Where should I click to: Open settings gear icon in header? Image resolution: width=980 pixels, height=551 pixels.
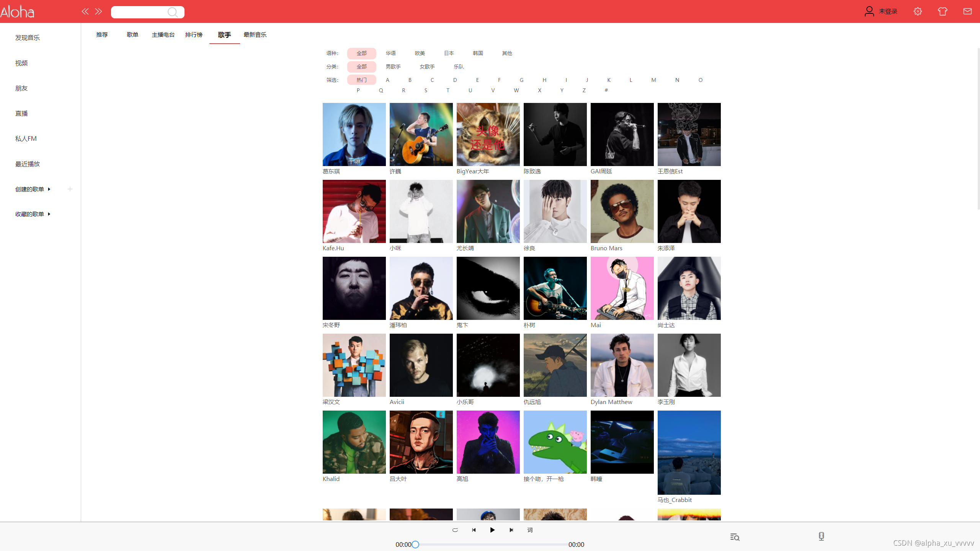(x=918, y=11)
